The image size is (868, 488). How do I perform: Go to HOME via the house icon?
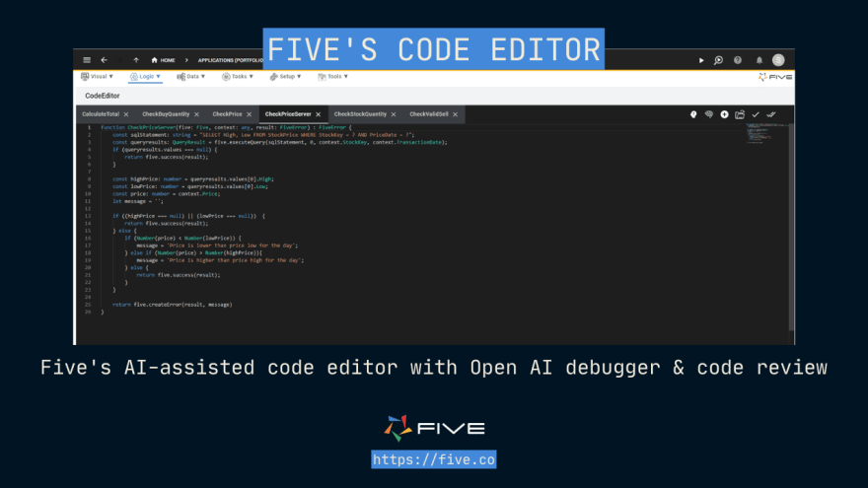click(x=164, y=60)
